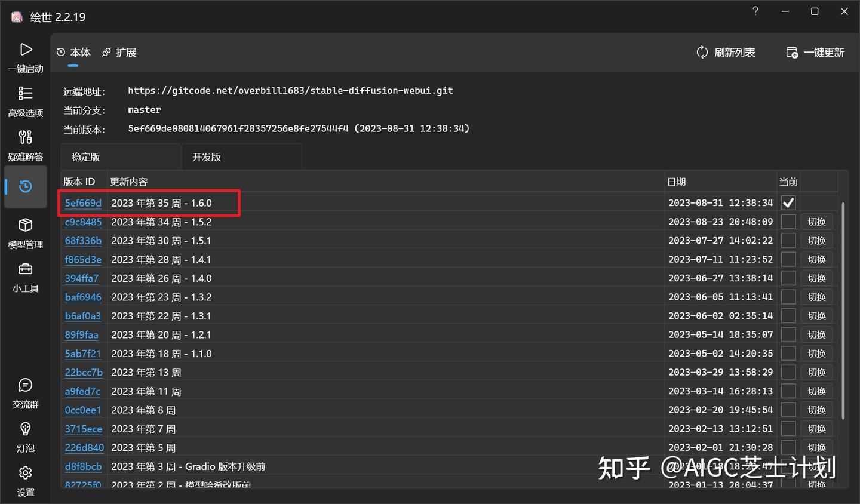Open the help question mark in title bar
Screen dimensions: 860x504
click(x=755, y=11)
